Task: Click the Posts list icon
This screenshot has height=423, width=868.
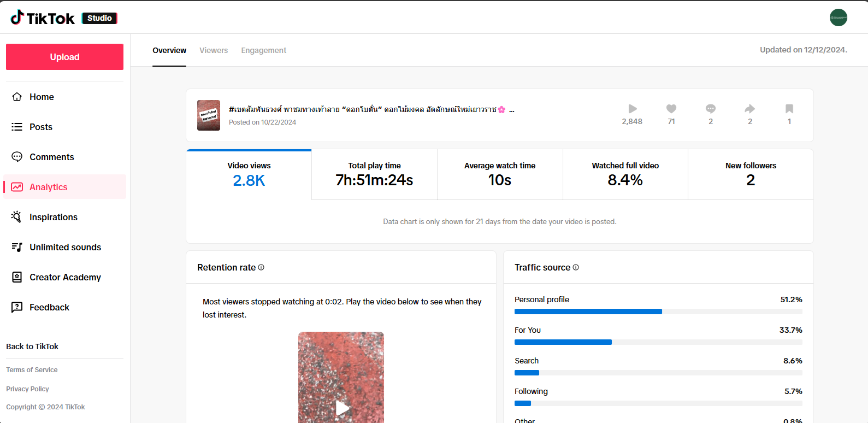Action: tap(17, 127)
